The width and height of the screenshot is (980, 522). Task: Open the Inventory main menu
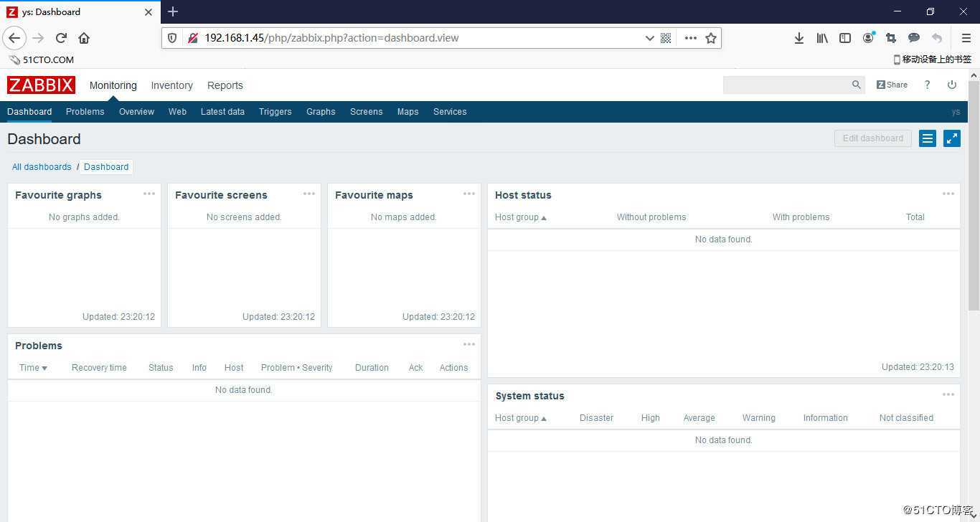click(171, 85)
